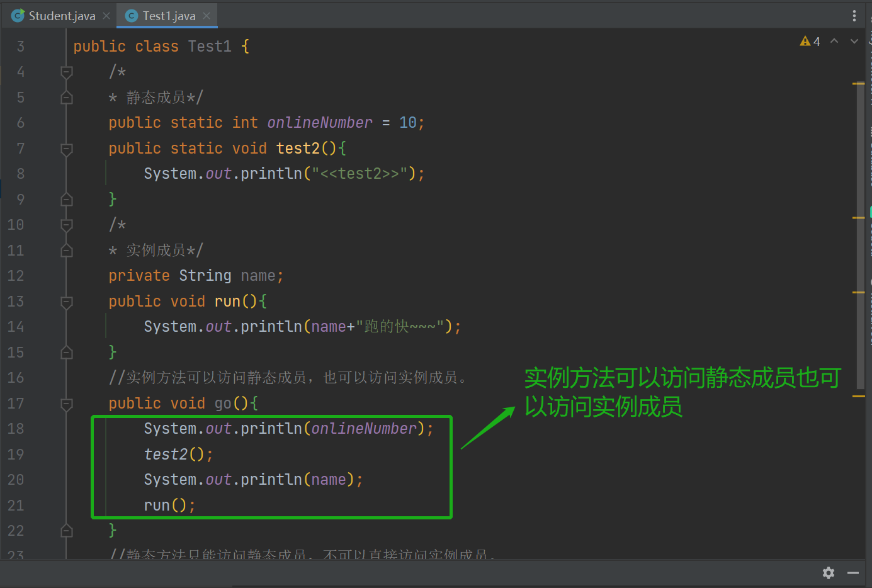Collapse comment end marker on line 11
The height and width of the screenshot is (588, 872).
pos(67,251)
